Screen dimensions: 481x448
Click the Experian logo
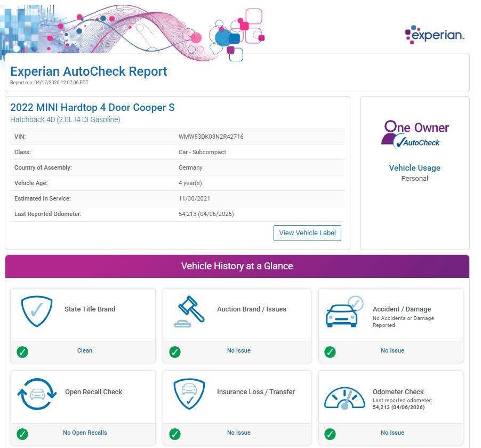pos(435,35)
